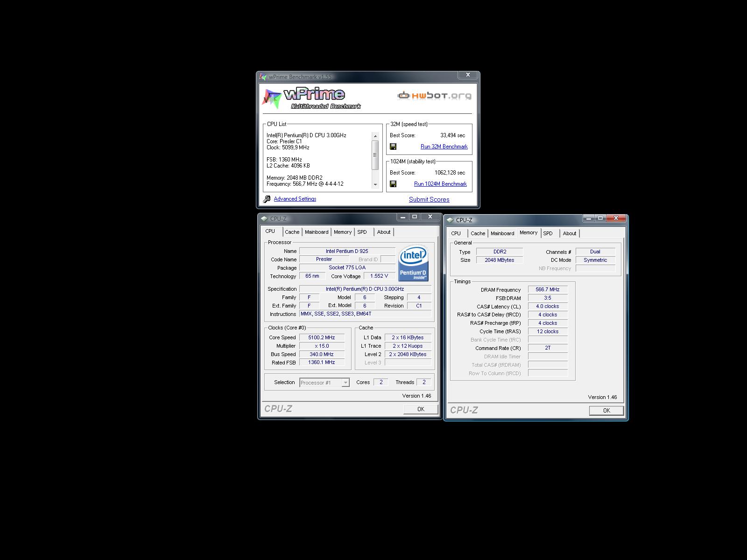
Task: Click the Command Rate value 2T
Action: 548,348
